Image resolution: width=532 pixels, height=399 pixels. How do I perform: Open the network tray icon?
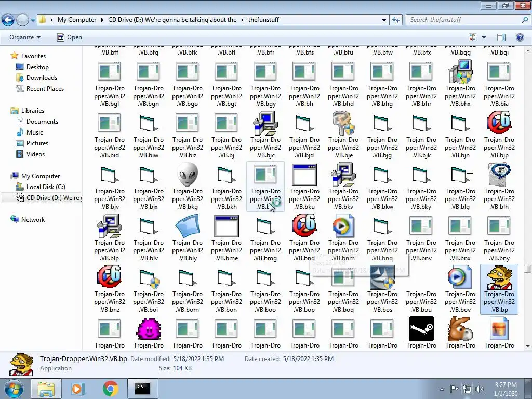click(x=467, y=389)
